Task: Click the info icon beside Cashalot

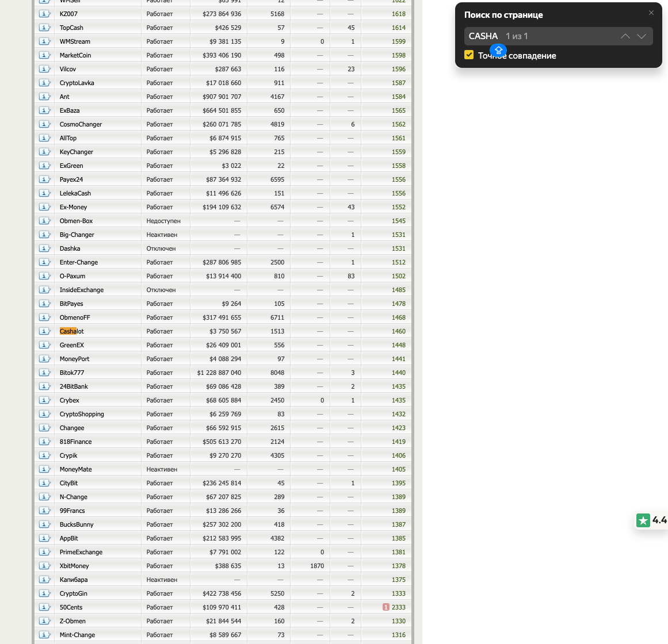Action: coord(44,331)
